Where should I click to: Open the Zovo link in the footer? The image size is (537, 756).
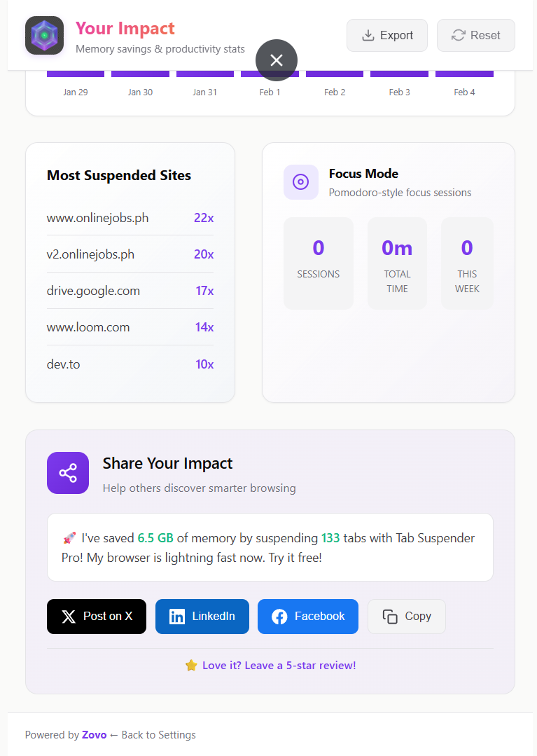(x=95, y=734)
